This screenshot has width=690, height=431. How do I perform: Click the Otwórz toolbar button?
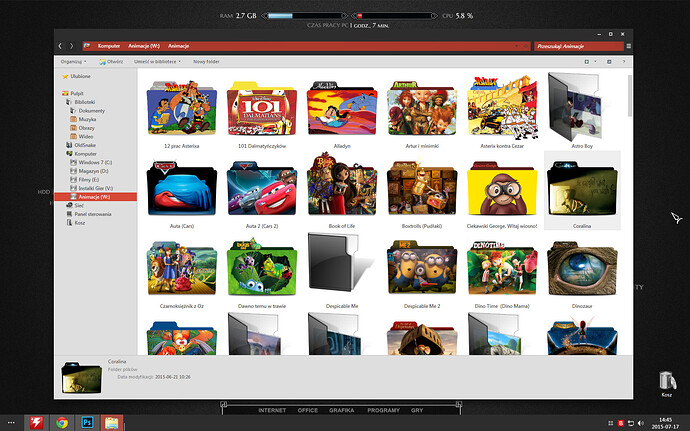point(111,62)
